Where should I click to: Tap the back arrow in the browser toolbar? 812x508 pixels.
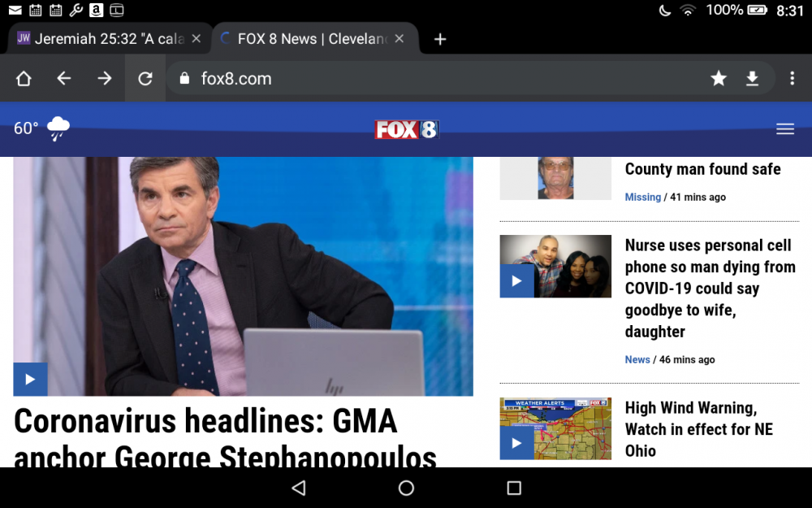[63, 78]
